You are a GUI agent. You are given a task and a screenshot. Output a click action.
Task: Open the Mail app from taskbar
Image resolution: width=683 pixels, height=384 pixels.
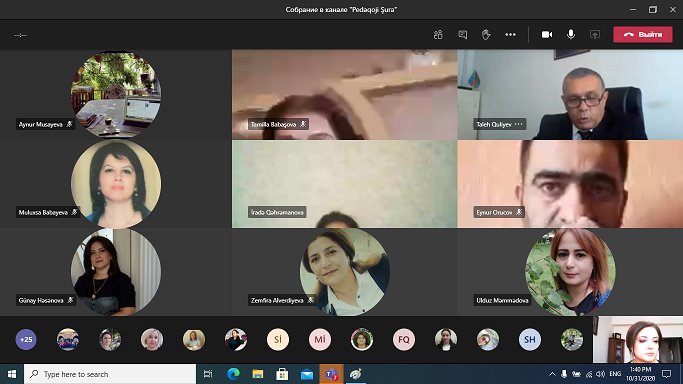pos(307,374)
